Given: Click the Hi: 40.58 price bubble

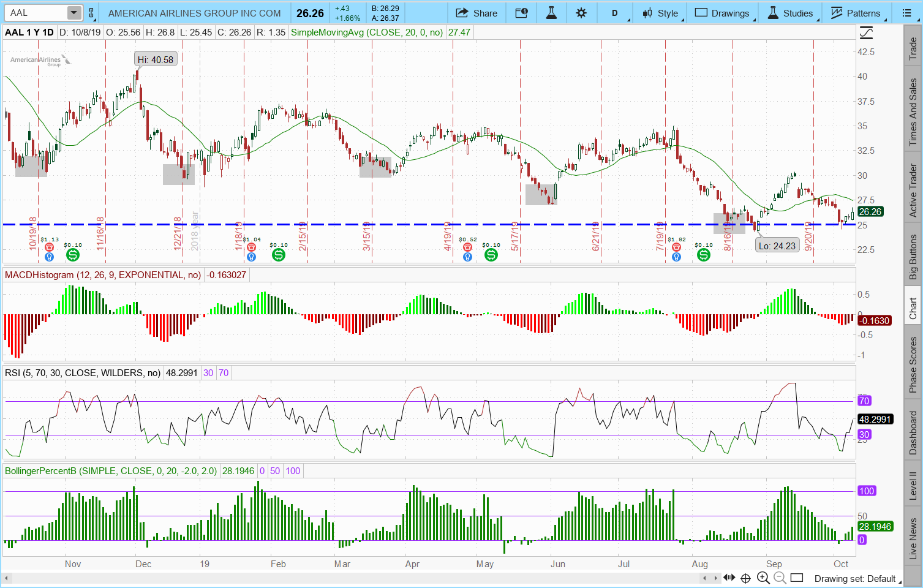Looking at the screenshot, I should tap(156, 59).
